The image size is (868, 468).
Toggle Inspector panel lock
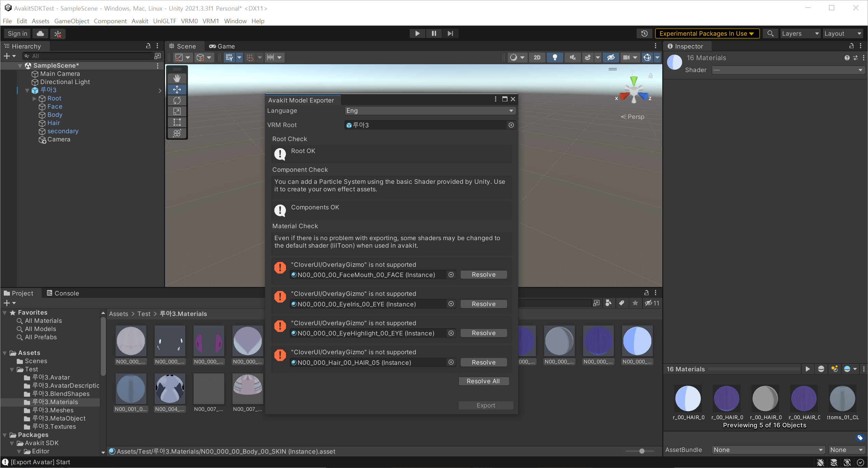[x=852, y=46]
